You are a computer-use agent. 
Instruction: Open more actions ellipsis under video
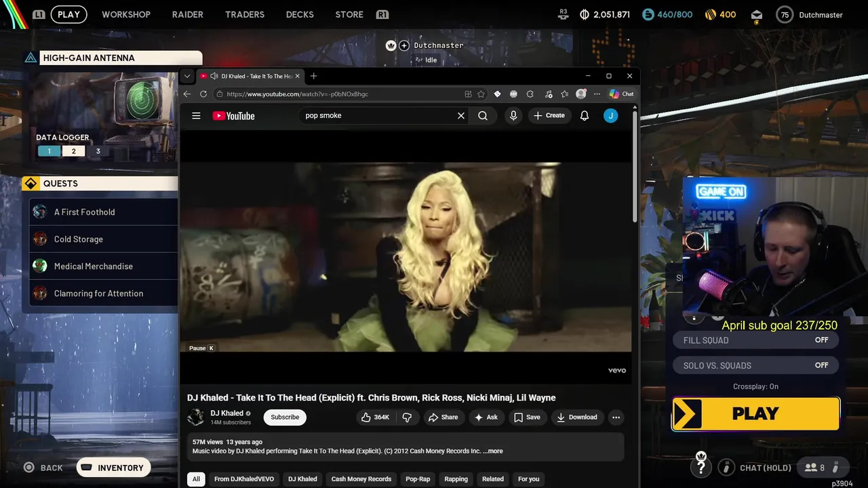coord(616,418)
